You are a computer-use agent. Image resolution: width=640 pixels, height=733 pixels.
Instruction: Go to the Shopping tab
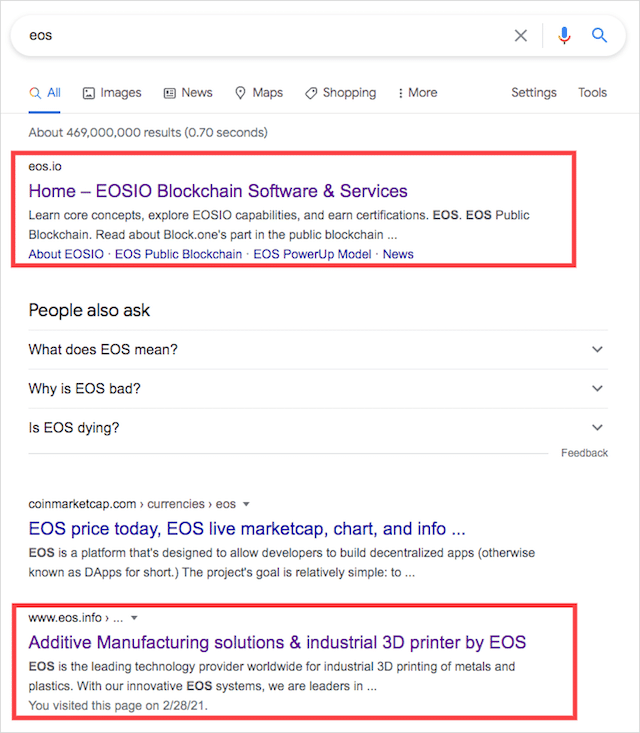(340, 93)
